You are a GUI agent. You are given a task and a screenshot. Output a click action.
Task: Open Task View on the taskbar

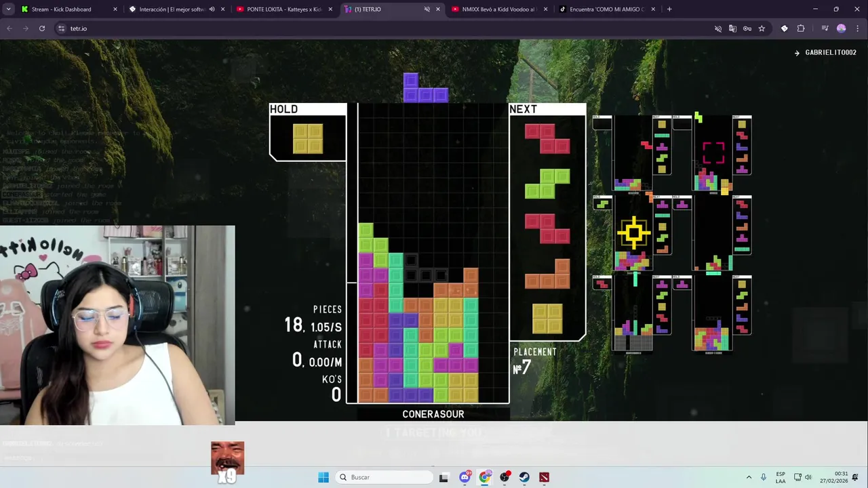(443, 477)
